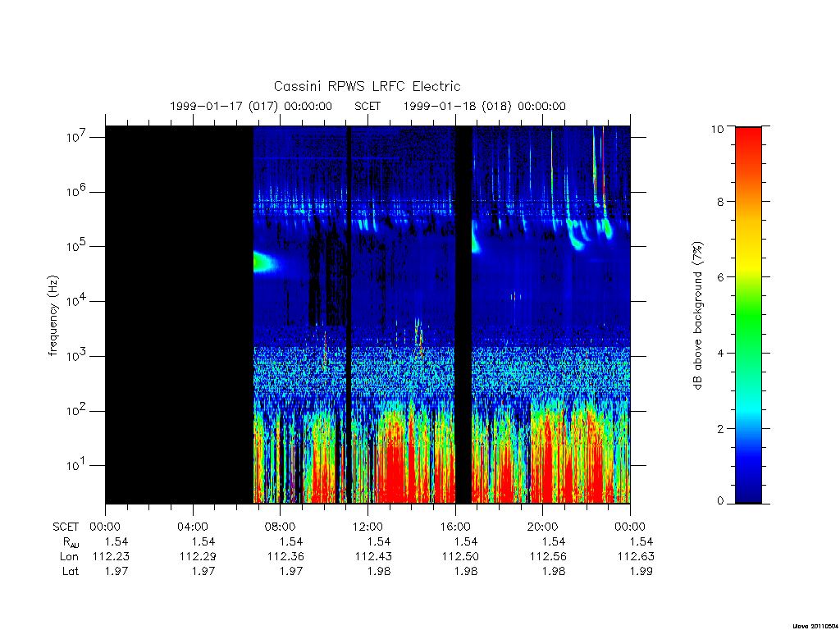Click the colorbar tick label "6"
840x630 pixels.
click(720, 277)
